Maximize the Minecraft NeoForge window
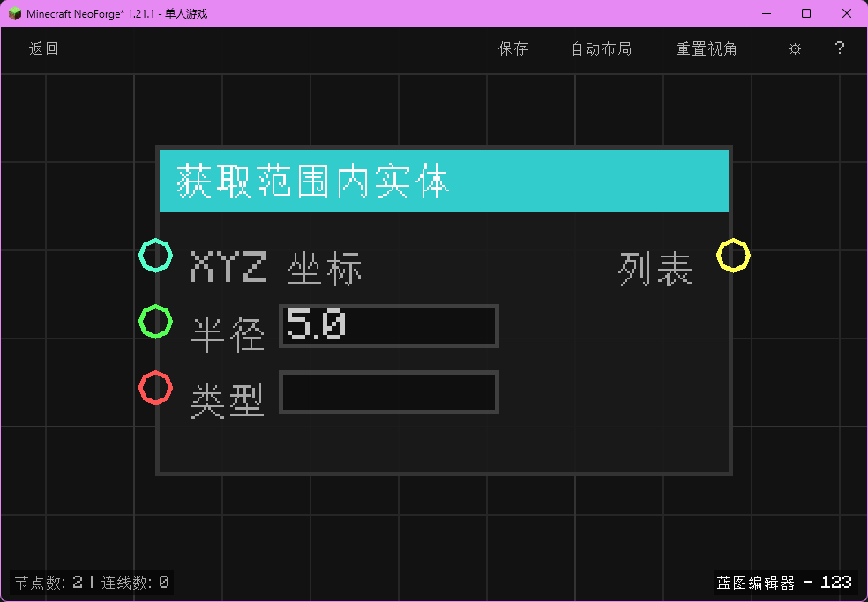868x602 pixels. 805,13
